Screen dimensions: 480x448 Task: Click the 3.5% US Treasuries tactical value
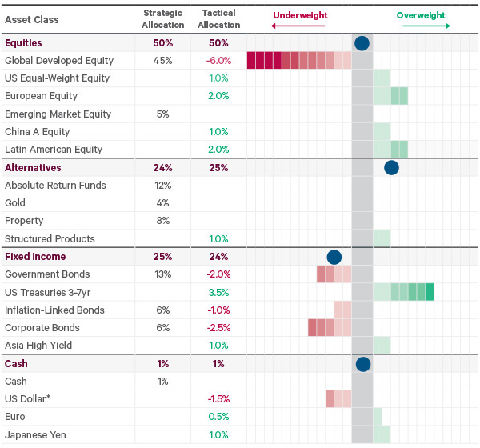pyautogui.click(x=219, y=292)
